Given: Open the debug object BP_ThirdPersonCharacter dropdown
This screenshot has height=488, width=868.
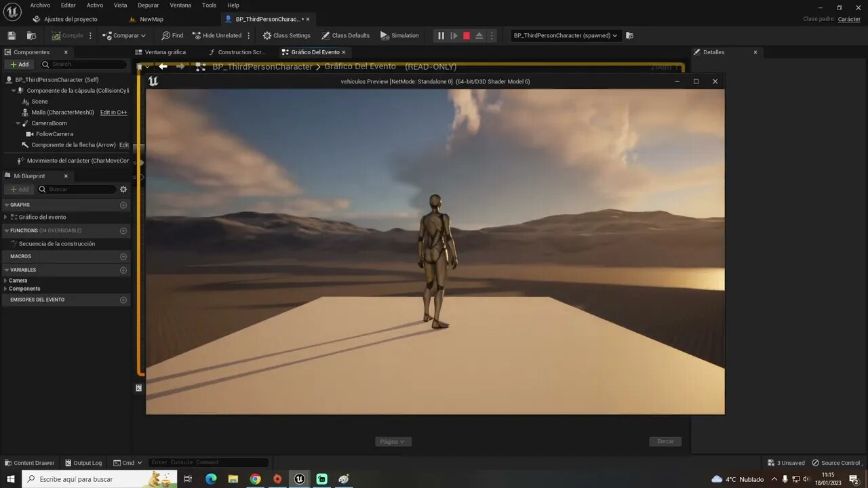Looking at the screenshot, I should tap(566, 35).
